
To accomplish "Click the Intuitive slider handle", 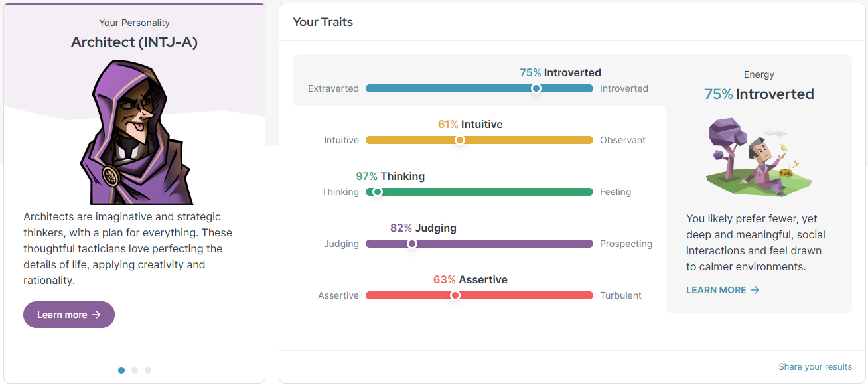I will coord(460,140).
